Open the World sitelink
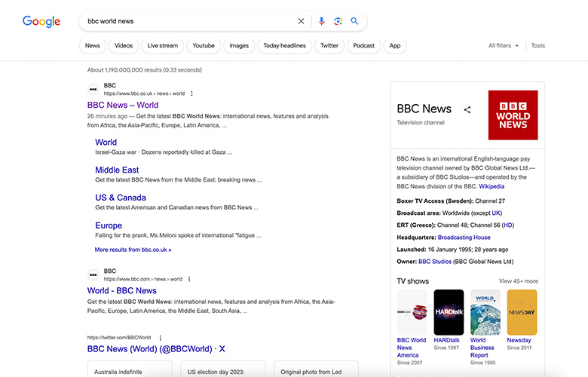 [106, 143]
